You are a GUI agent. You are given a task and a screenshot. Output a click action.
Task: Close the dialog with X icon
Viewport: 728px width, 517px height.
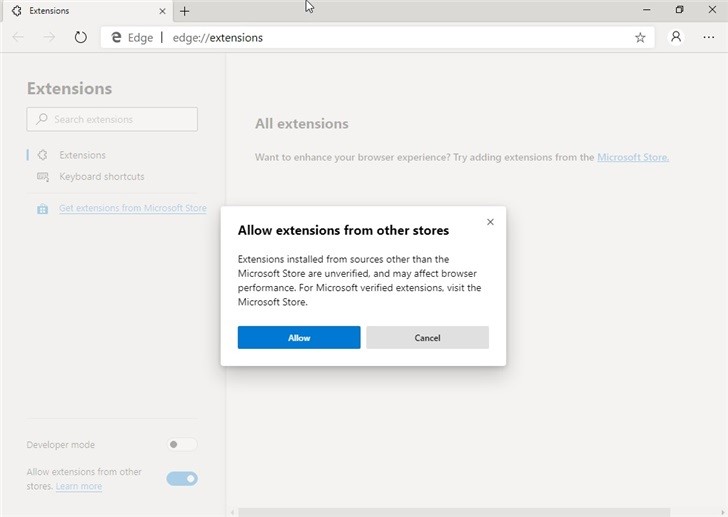[490, 222]
